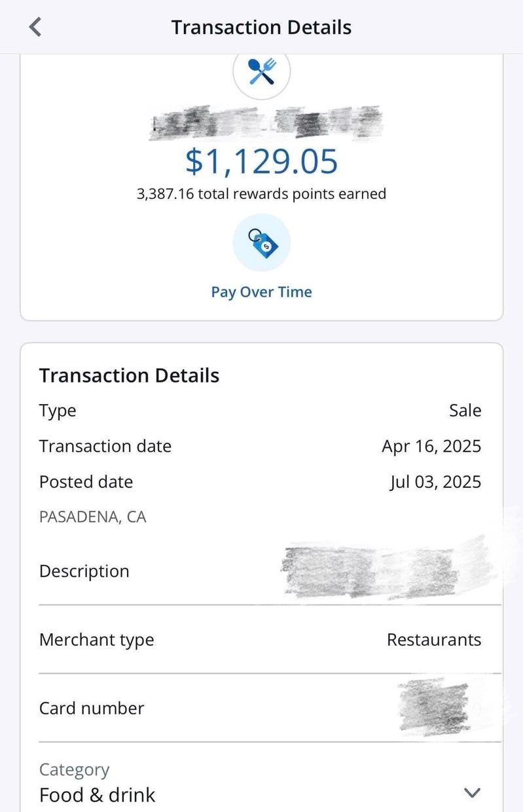This screenshot has width=523, height=812.
Task: Tap the Transaction Details page title
Action: point(262,28)
